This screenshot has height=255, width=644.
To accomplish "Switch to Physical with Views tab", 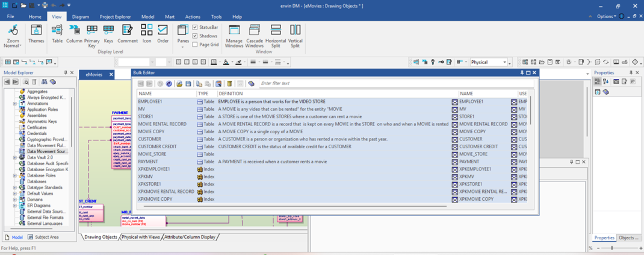I will [141, 237].
